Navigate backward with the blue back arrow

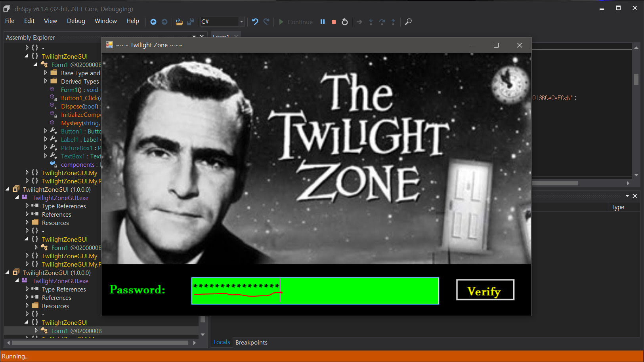(x=153, y=22)
